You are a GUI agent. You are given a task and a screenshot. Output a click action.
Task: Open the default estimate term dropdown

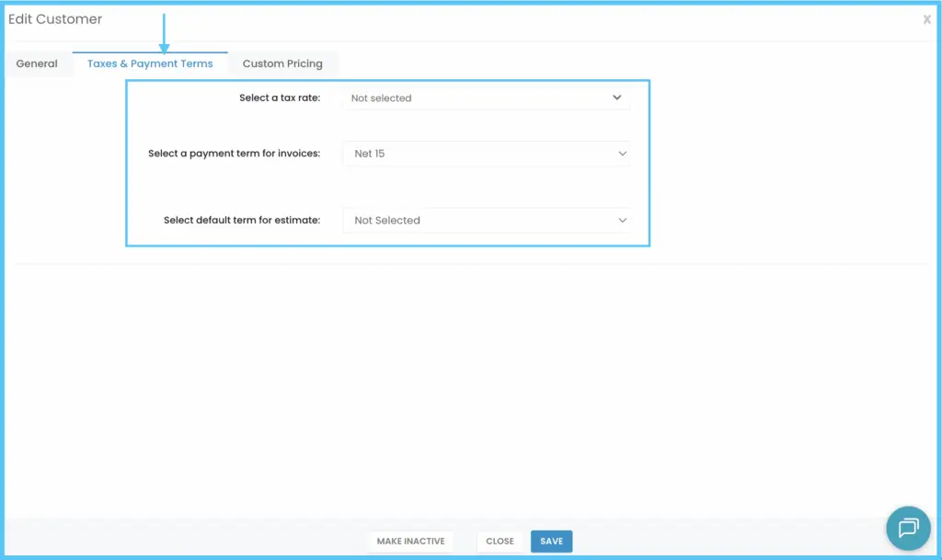pos(486,221)
